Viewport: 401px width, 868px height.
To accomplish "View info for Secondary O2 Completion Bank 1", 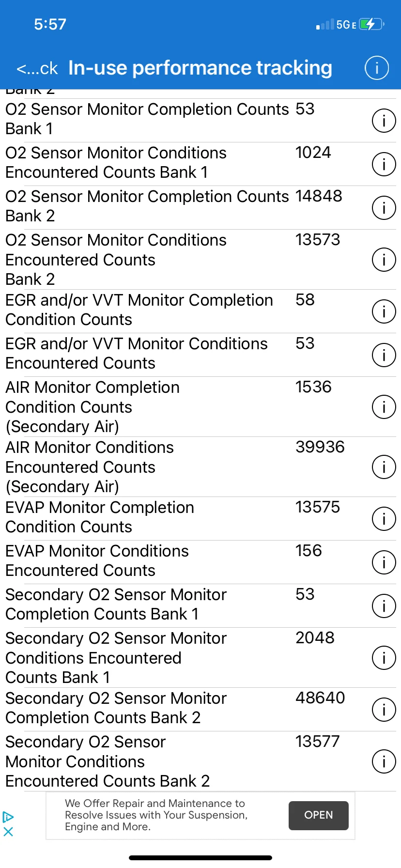I will (384, 606).
